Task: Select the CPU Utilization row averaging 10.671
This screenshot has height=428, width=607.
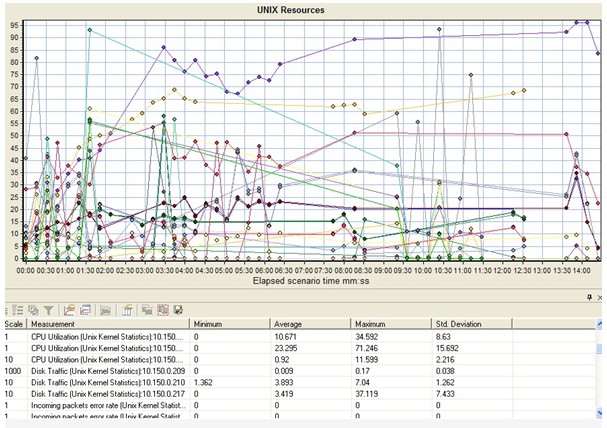Action: tap(100, 339)
